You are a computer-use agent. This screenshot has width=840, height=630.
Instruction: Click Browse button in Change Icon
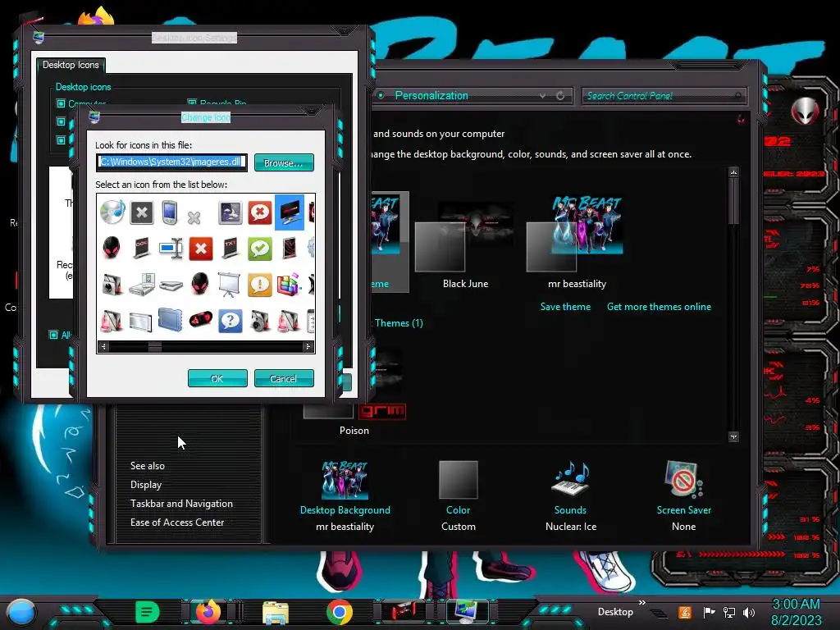coord(284,163)
